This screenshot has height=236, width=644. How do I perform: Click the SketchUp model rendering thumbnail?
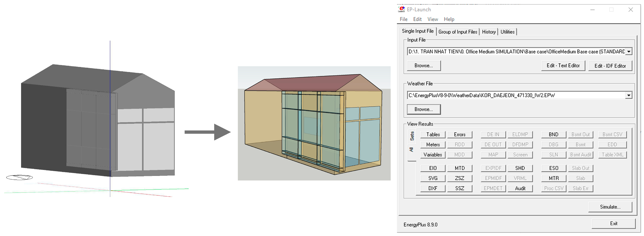pos(314,123)
